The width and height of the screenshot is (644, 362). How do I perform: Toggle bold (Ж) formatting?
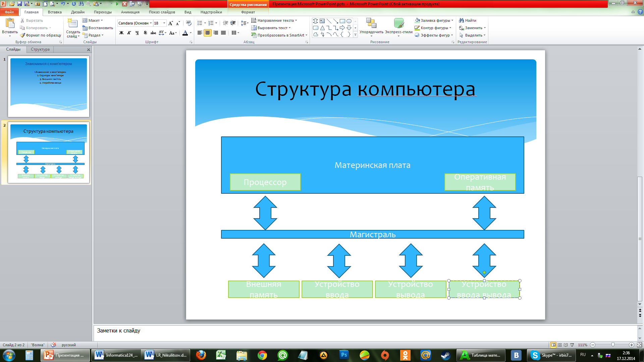coord(121,33)
